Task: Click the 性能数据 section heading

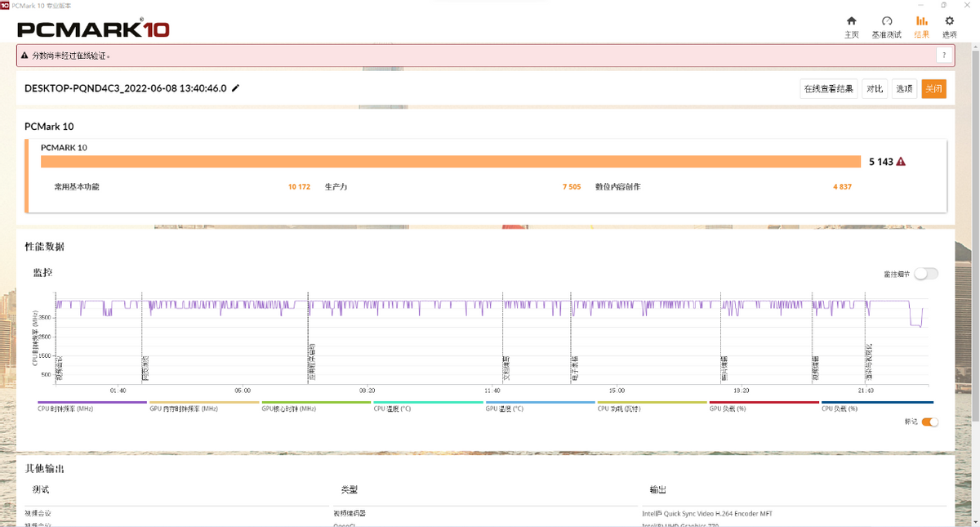Action: 45,247
